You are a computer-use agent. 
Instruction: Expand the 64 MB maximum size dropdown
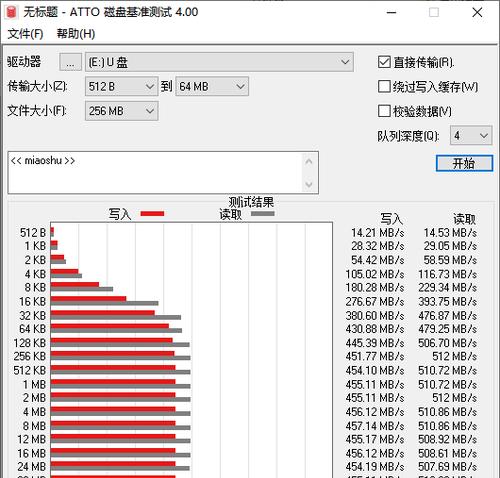point(212,87)
